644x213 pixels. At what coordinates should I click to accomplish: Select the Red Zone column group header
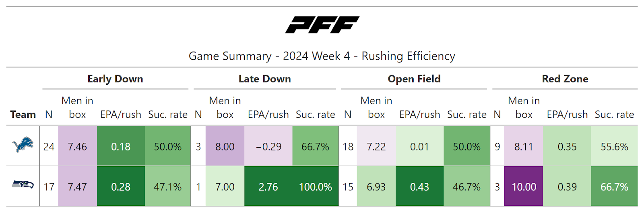pos(565,79)
